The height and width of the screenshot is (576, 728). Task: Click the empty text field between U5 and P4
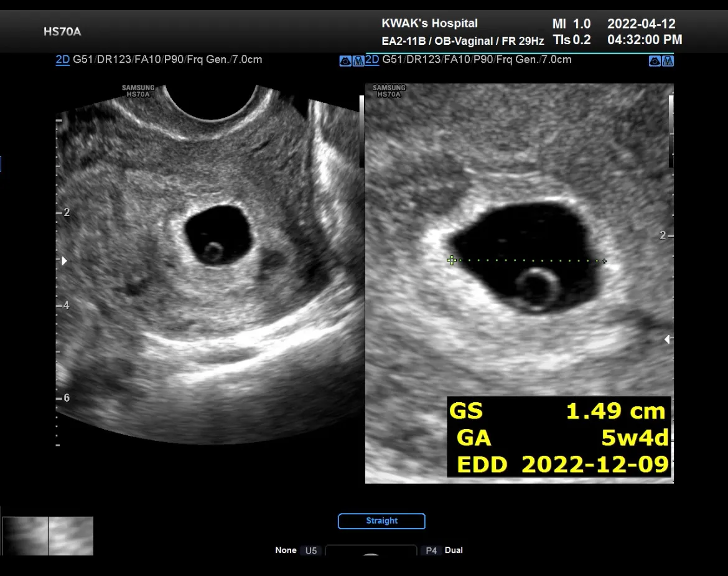point(371,550)
